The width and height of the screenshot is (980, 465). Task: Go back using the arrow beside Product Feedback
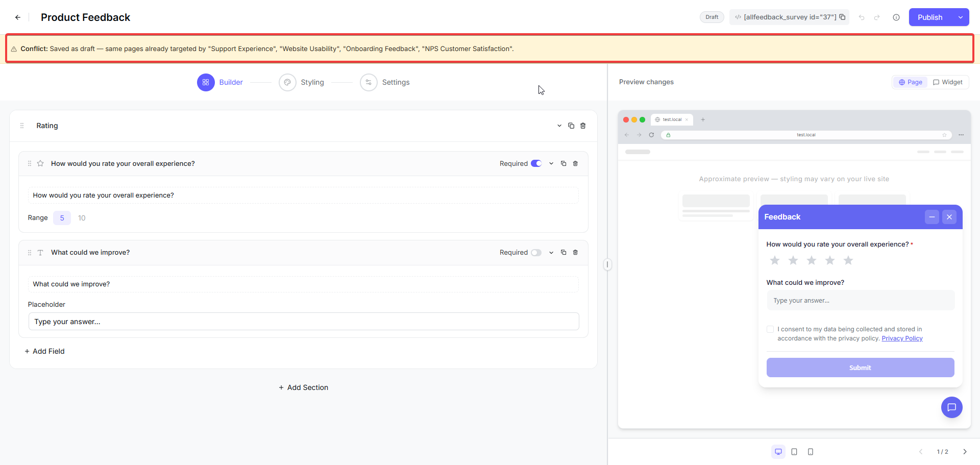18,17
